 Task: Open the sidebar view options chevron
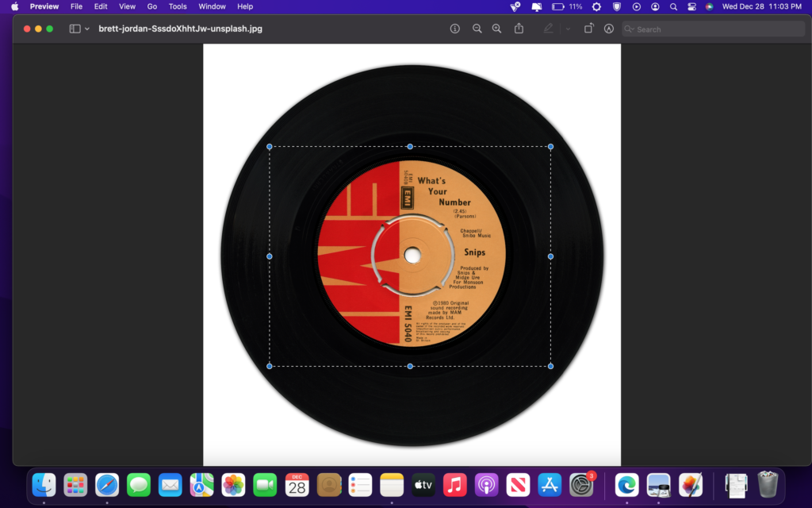tap(87, 29)
